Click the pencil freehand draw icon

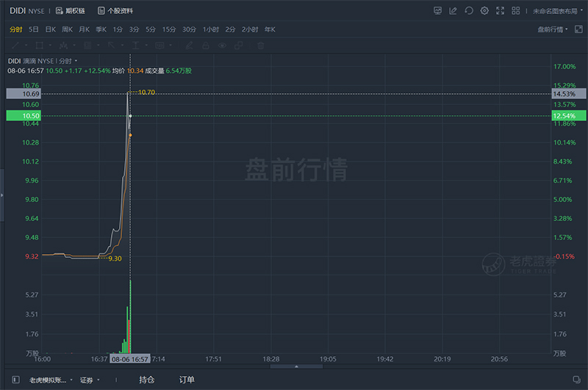(190, 46)
